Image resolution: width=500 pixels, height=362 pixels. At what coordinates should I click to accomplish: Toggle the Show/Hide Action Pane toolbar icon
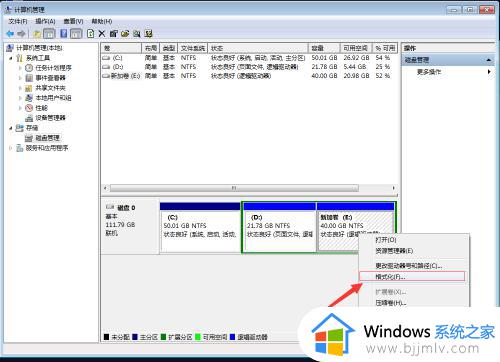tap(76, 34)
